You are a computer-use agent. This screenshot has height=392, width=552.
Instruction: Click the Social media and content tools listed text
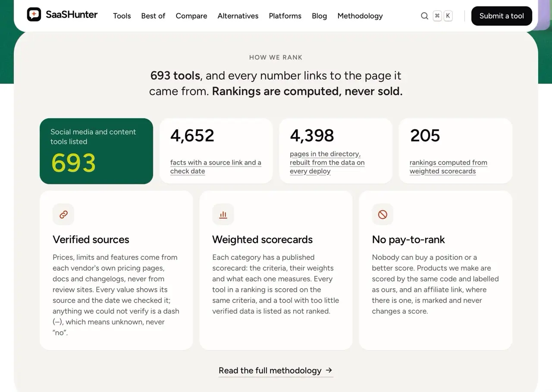93,137
